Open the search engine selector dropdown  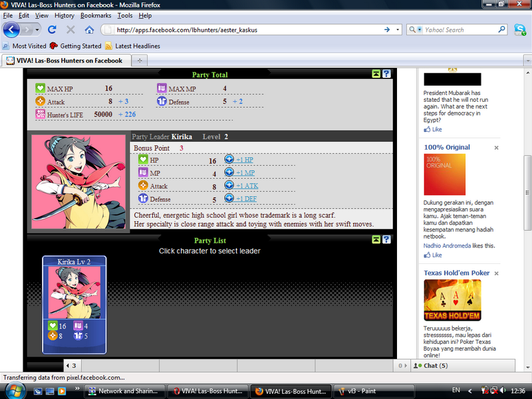pyautogui.click(x=415, y=29)
